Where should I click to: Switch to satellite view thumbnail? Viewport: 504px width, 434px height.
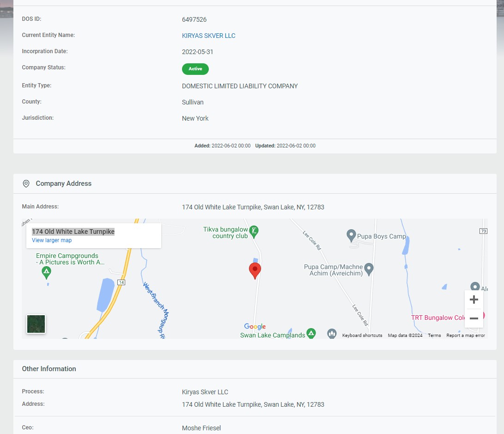[36, 324]
